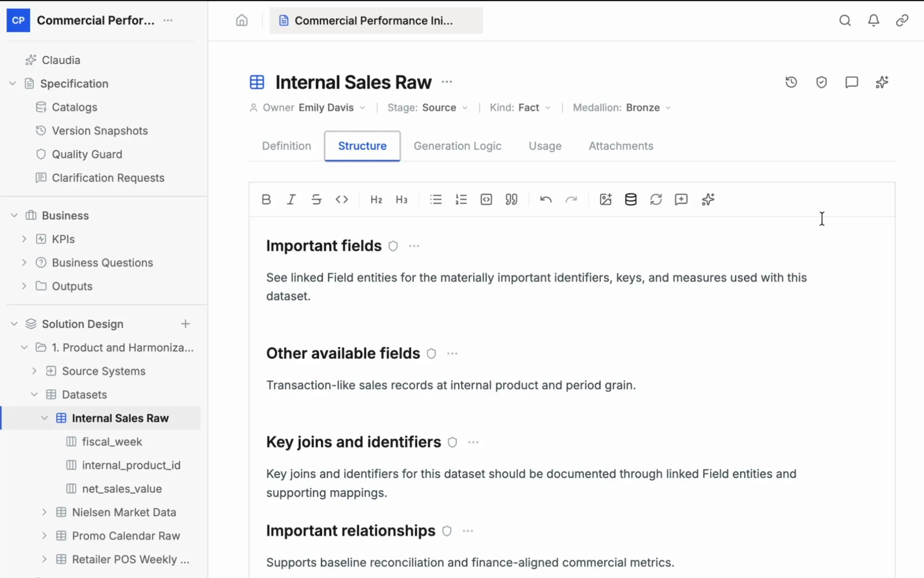Screen dimensions: 924x578
Task: Open Version Snapshots
Action: coord(100,130)
